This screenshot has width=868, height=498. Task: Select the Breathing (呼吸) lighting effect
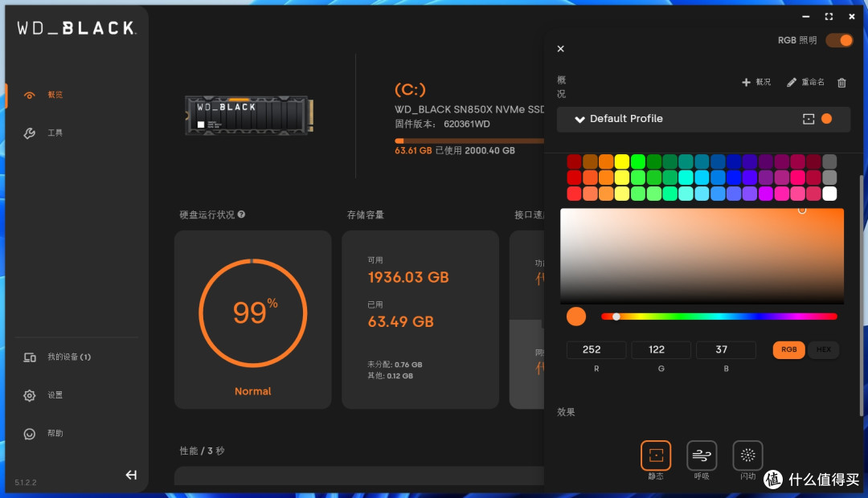tap(702, 455)
